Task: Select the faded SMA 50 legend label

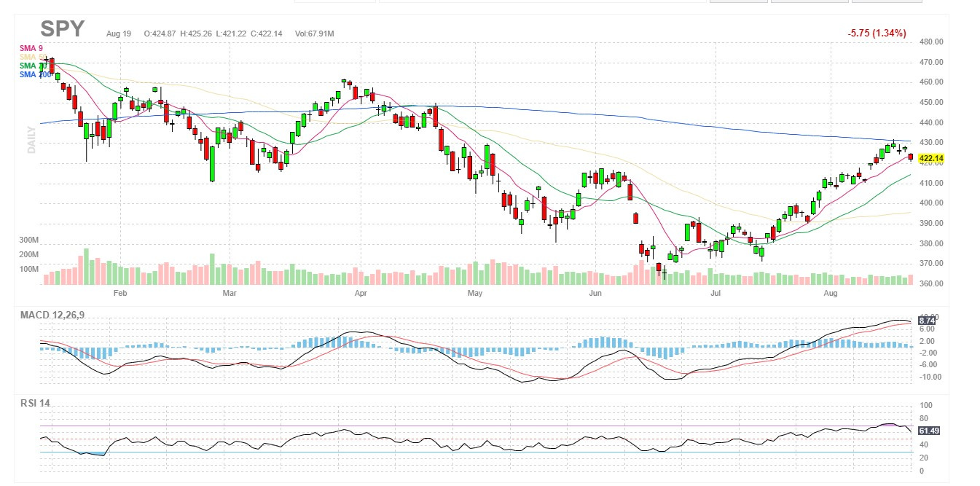Action: click(32, 57)
